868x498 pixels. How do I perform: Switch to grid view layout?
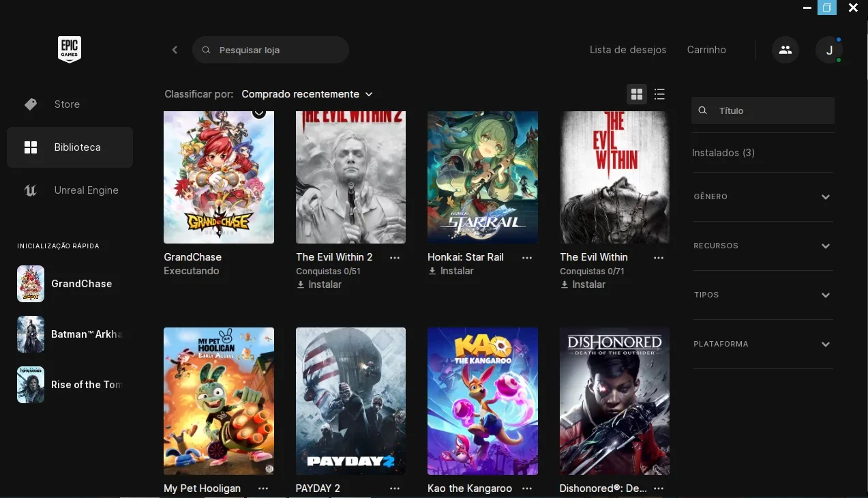coord(637,94)
